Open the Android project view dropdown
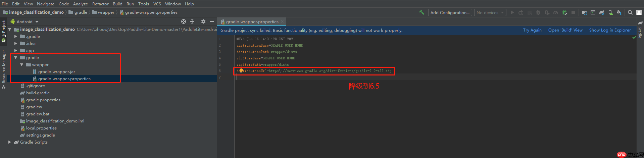The width and height of the screenshot is (644, 158). point(25,21)
